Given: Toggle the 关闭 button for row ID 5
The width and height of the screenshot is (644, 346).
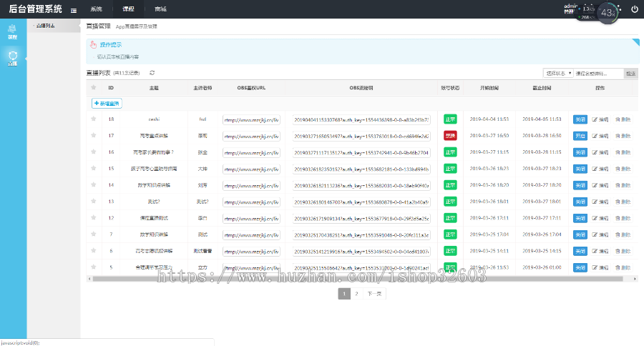Looking at the screenshot, I should click(580, 267).
